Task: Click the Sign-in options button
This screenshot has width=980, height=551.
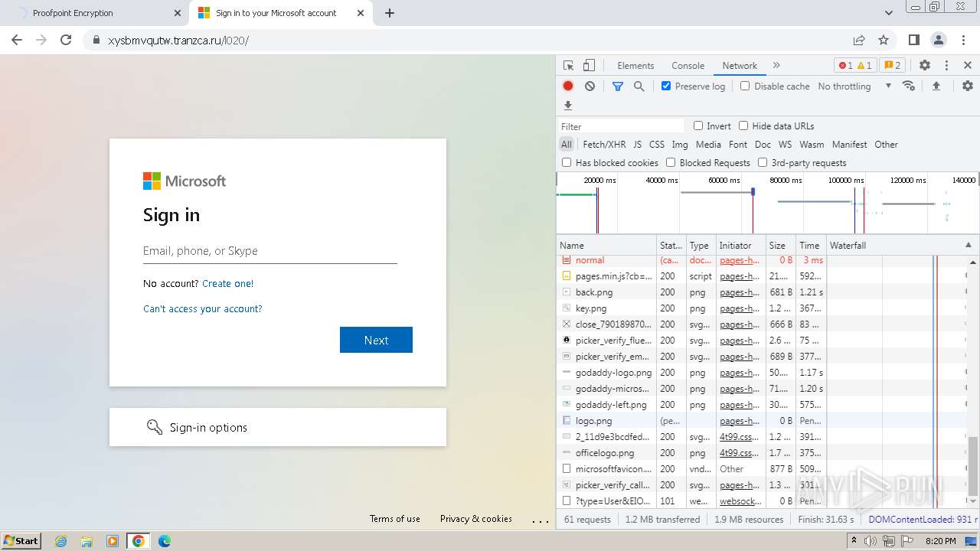Action: pyautogui.click(x=278, y=427)
